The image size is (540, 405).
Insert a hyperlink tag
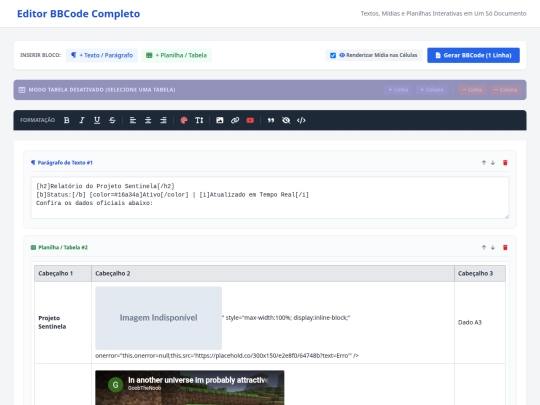[x=235, y=120]
